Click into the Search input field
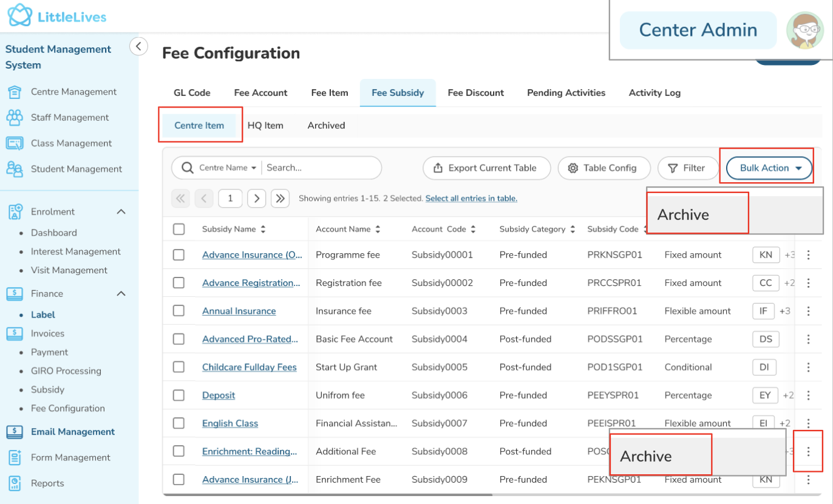Screen dimensions: 833x504 (x=319, y=168)
